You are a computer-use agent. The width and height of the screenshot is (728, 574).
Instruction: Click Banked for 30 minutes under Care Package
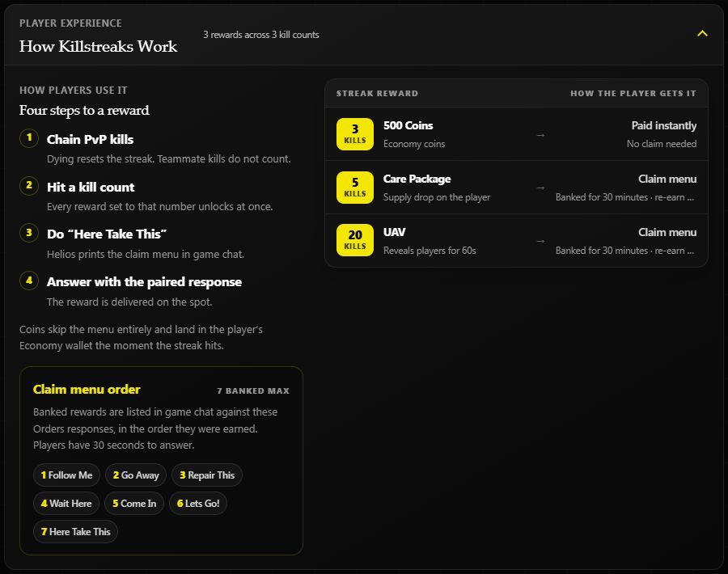[625, 197]
